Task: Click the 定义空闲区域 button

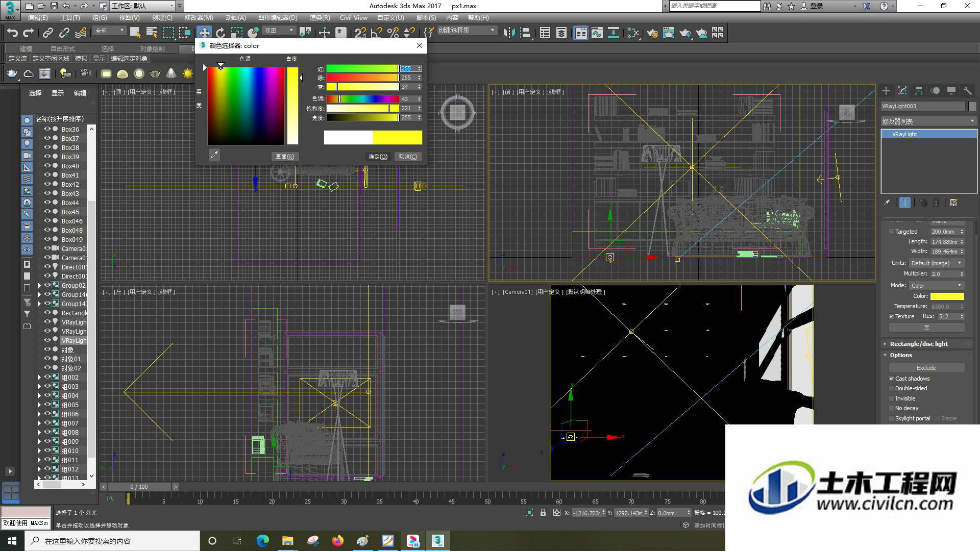Action: [51, 59]
